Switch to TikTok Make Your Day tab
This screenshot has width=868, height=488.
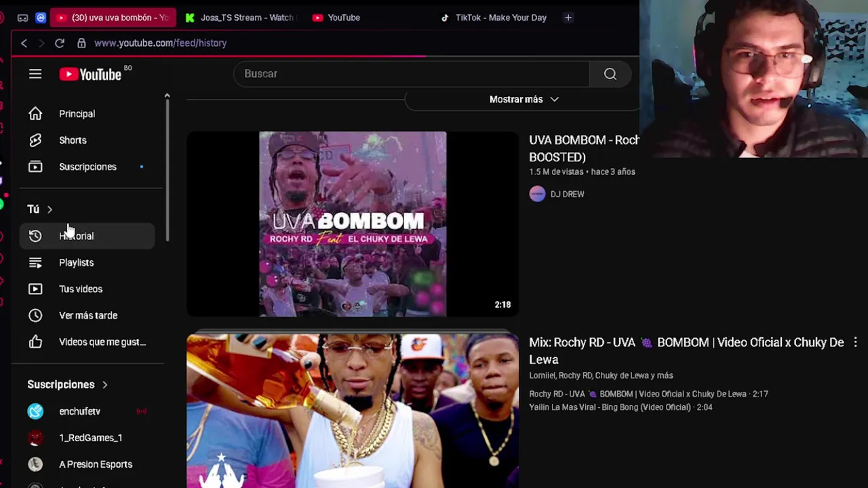(x=494, y=18)
